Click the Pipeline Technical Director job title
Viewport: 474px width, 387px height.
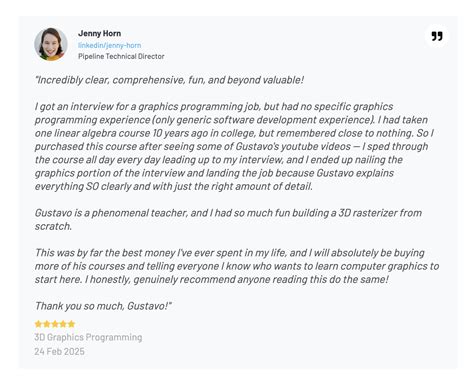pos(121,56)
